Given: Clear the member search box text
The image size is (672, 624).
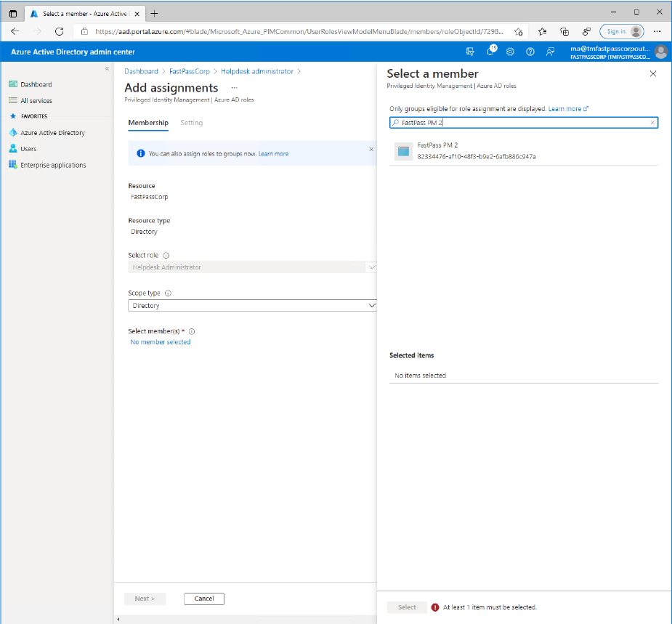Looking at the screenshot, I should 652,123.
